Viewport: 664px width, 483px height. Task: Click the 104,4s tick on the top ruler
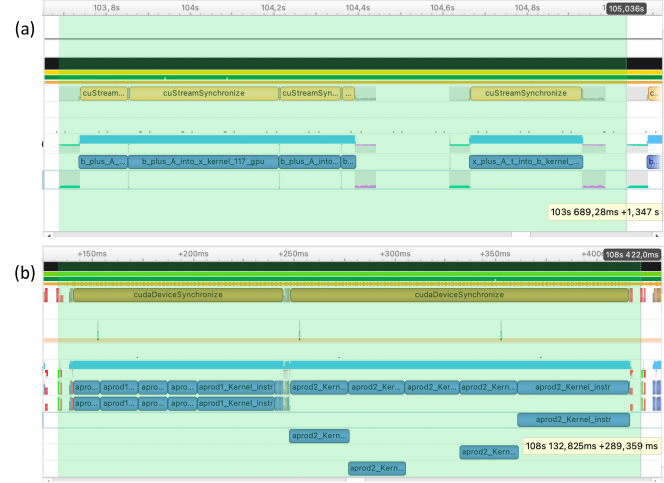coord(357,7)
